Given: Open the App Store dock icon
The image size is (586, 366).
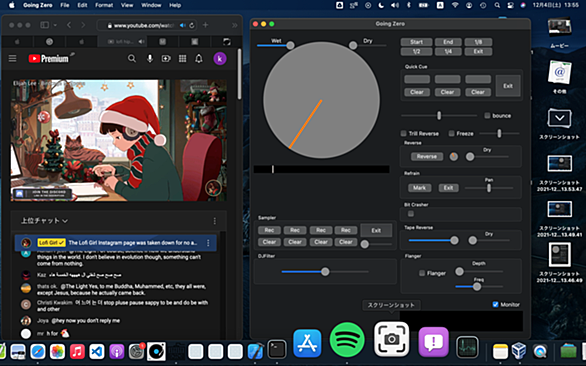Looking at the screenshot, I should click(307, 343).
